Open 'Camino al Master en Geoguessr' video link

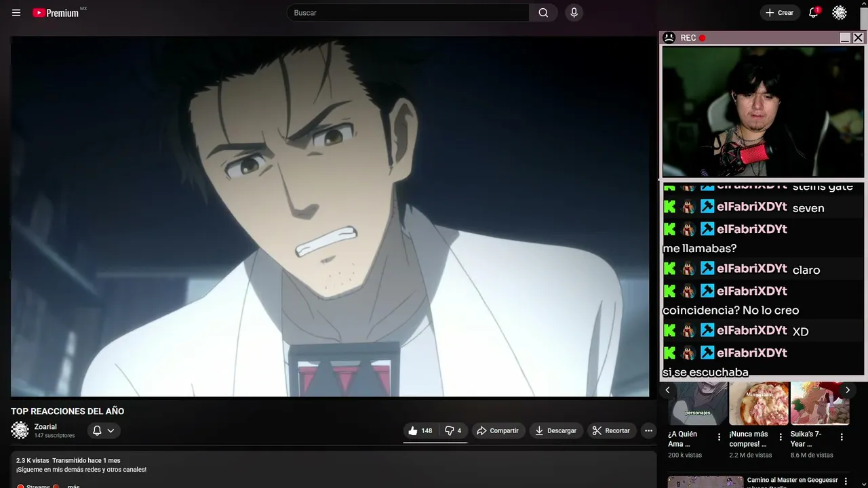[x=793, y=481]
